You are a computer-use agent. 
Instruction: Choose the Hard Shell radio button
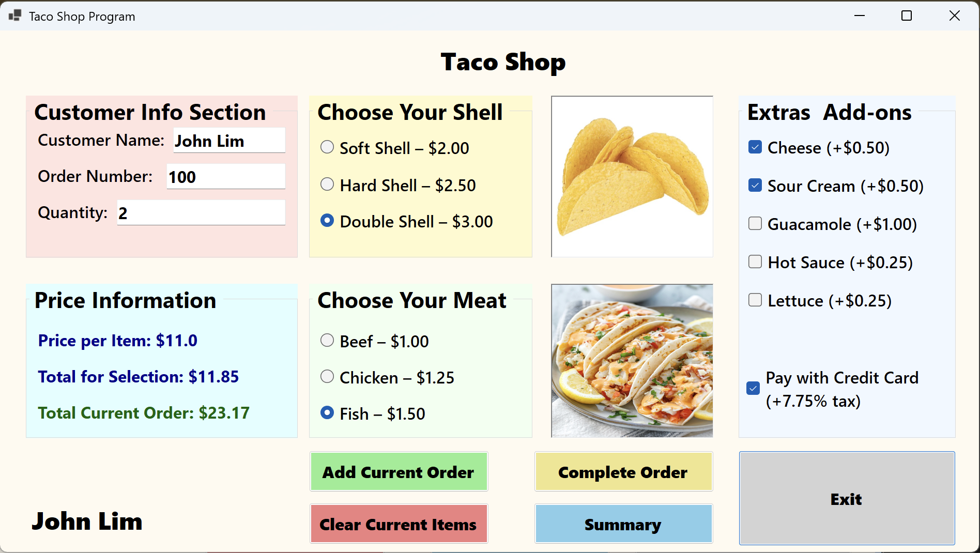click(x=327, y=185)
